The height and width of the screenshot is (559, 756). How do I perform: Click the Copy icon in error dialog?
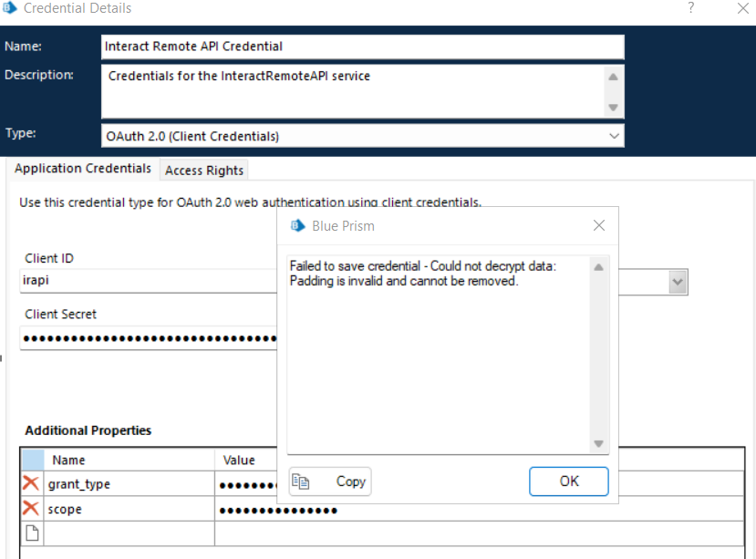tap(301, 481)
